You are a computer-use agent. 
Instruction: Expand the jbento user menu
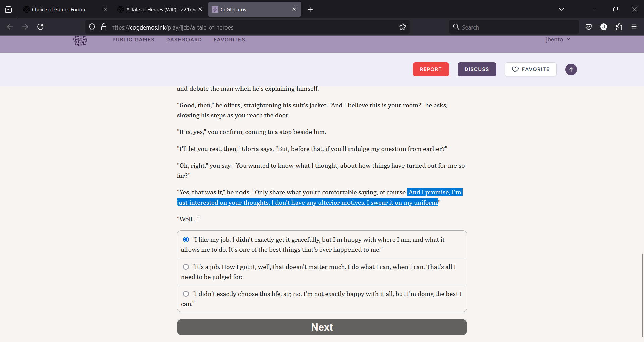click(558, 39)
